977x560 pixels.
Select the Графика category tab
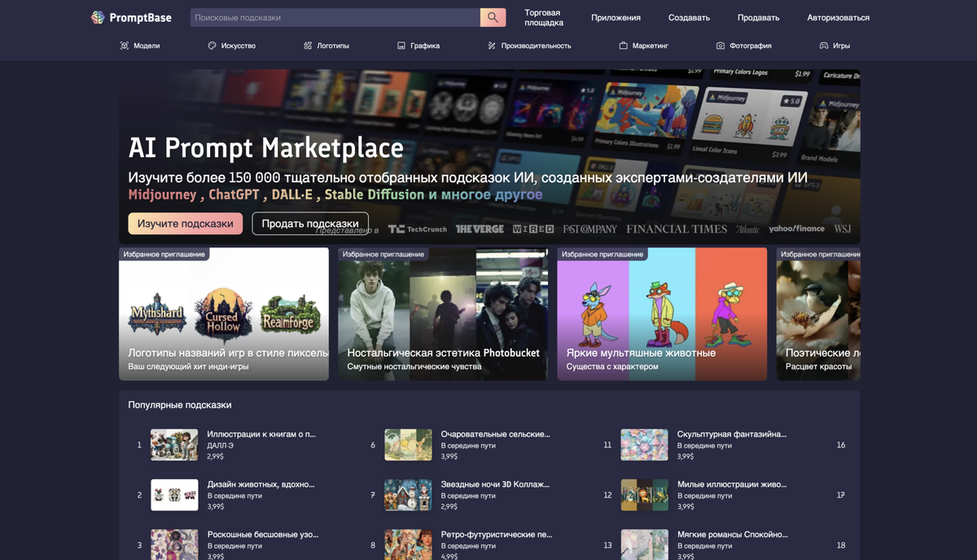pos(418,46)
